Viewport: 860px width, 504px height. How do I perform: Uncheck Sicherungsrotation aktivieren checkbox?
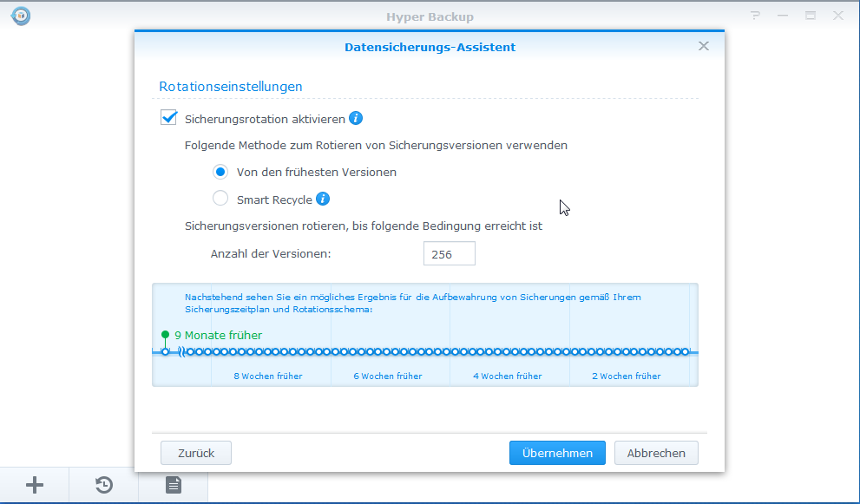tap(168, 117)
